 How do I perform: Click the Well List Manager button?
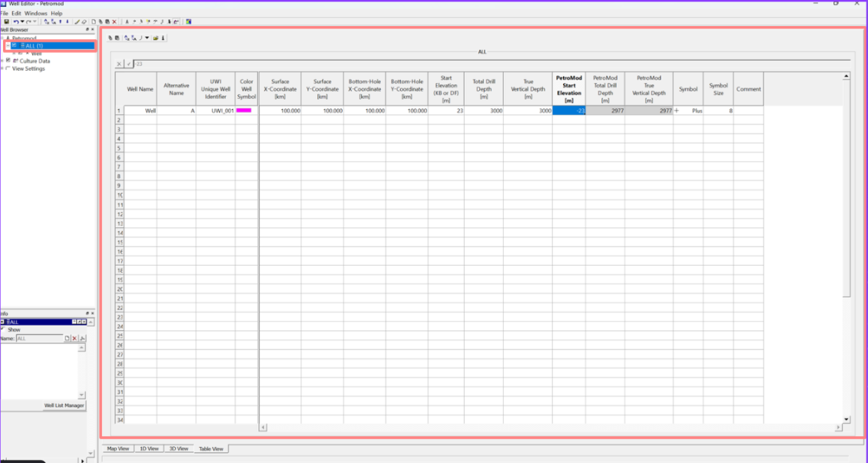[x=65, y=405]
